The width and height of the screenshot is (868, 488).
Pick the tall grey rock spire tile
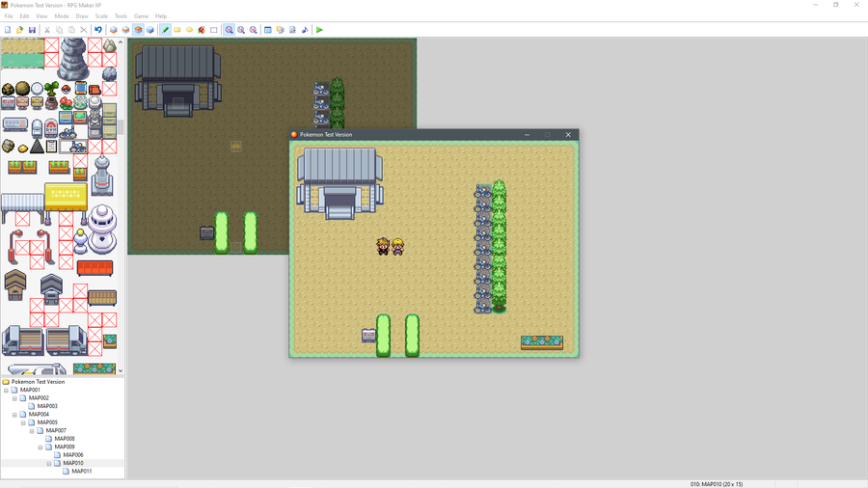tap(73, 60)
